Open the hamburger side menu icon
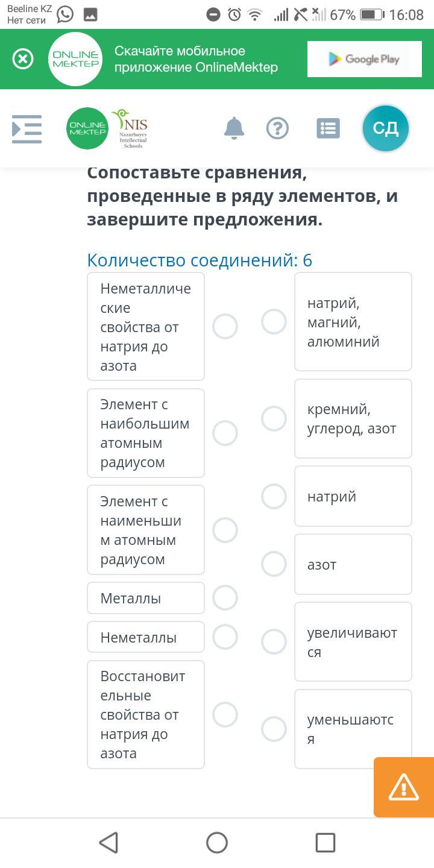Screen dimensions: 434x868 pyautogui.click(x=27, y=129)
